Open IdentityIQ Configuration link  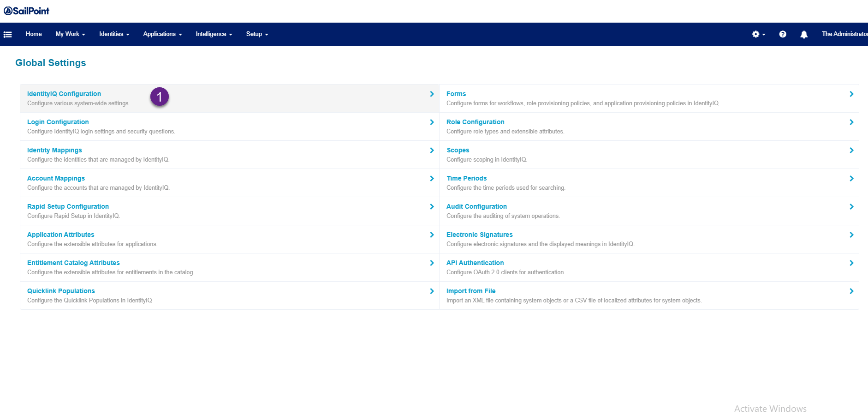coord(64,94)
